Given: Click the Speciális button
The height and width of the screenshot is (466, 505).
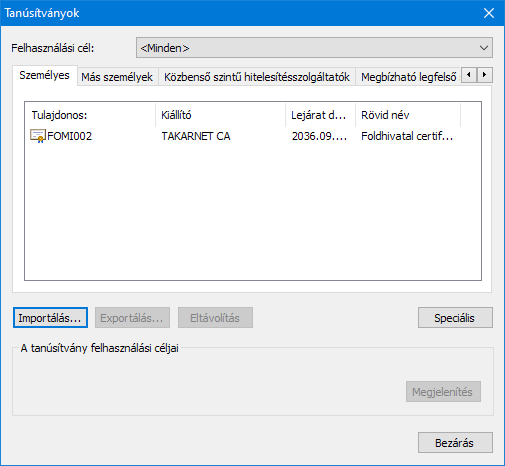Looking at the screenshot, I should (x=455, y=318).
